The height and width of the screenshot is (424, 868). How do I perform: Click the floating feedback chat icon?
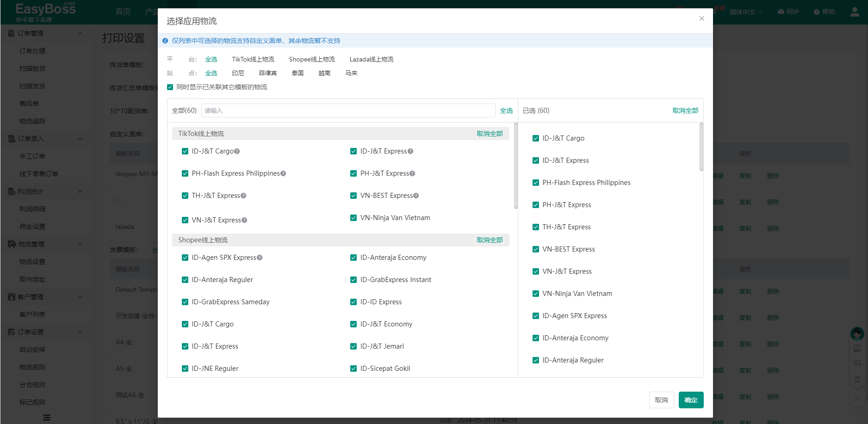point(857,363)
